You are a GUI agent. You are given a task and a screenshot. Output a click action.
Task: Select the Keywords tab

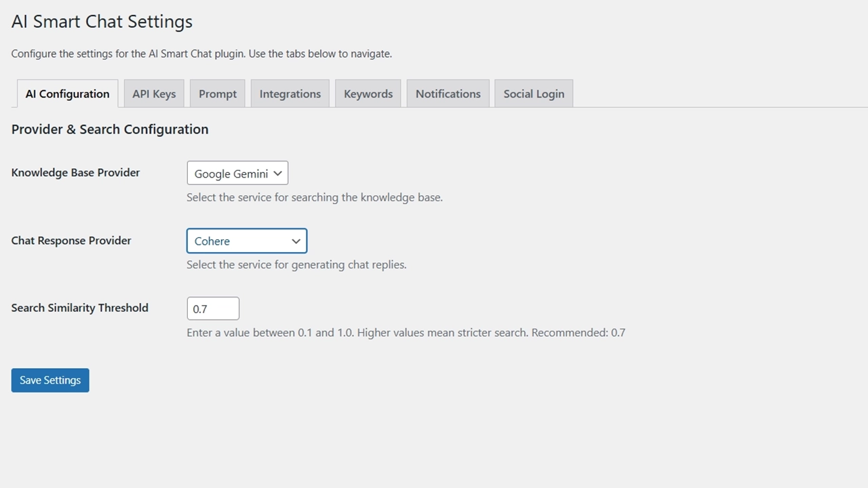pos(368,94)
